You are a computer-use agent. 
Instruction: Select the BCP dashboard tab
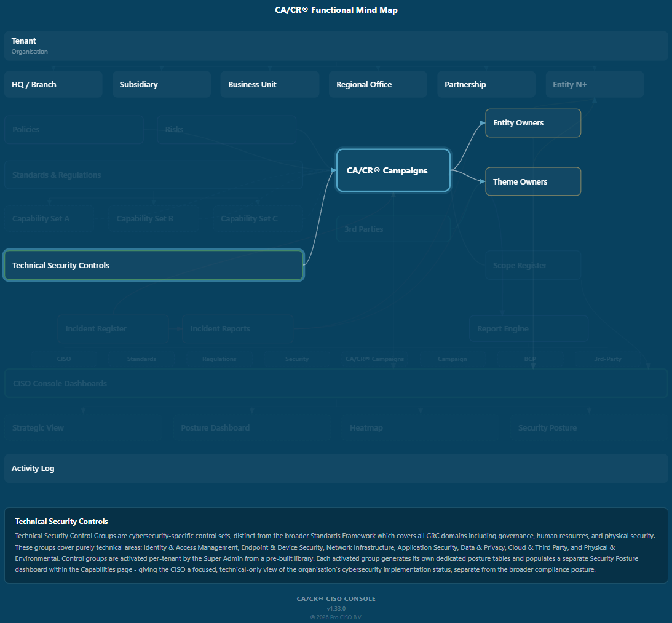(530, 359)
